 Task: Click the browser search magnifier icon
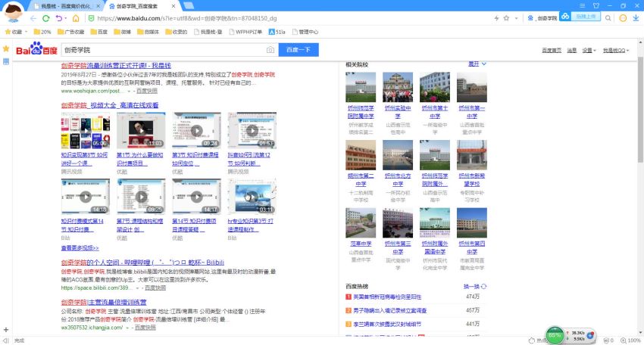pyautogui.click(x=608, y=18)
